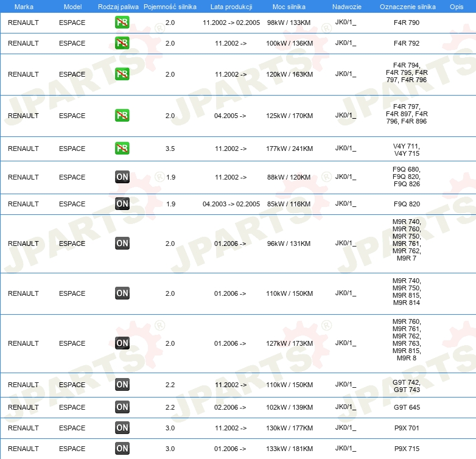The image size is (476, 459).
Task: Select engine code P9X 701
Action: coord(407,428)
